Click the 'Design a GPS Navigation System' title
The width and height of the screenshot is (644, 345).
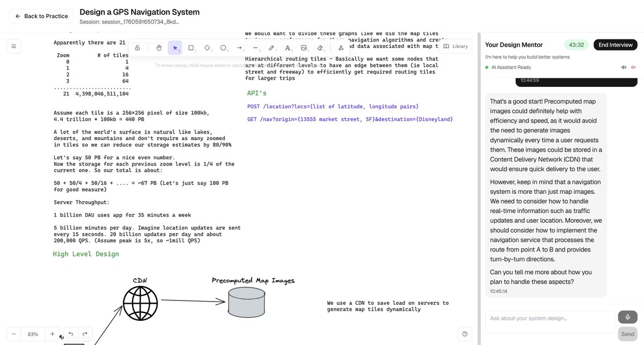139,12
